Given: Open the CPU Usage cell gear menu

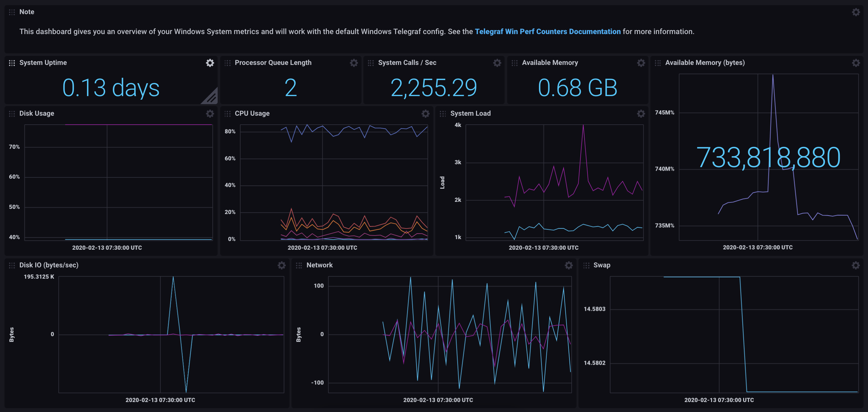Looking at the screenshot, I should (x=426, y=114).
